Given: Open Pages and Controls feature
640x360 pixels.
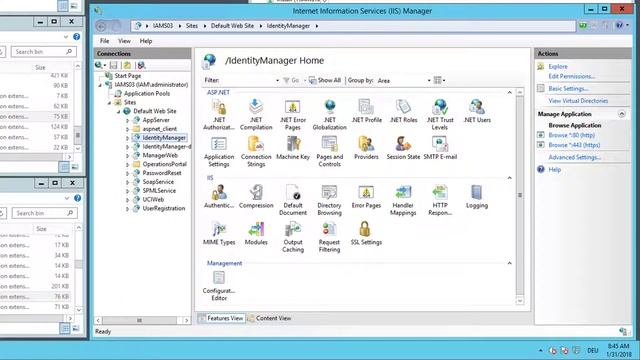Looking at the screenshot, I should pos(329,151).
